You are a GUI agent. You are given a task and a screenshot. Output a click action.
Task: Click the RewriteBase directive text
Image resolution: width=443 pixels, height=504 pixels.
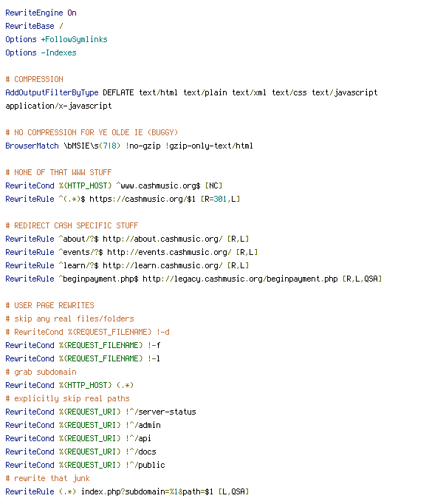tap(30, 26)
